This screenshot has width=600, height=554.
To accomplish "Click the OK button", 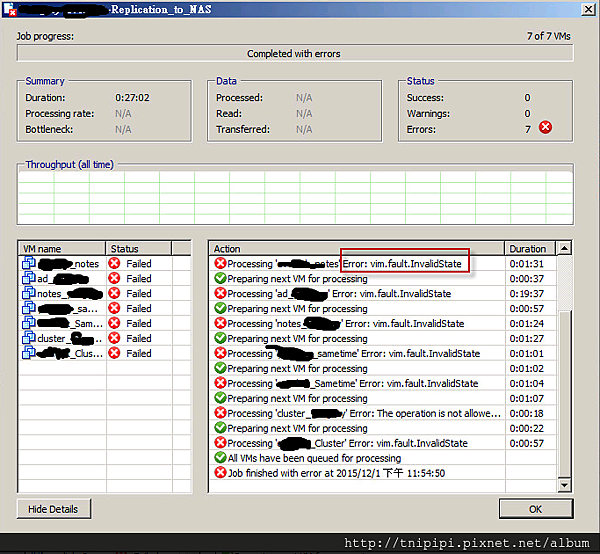I will click(x=536, y=509).
